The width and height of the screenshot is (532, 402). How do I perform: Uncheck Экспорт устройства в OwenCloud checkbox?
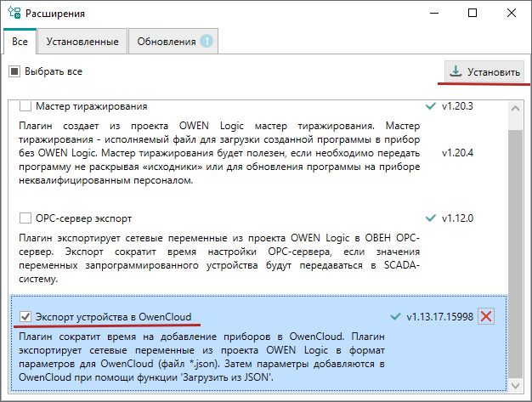[25, 317]
